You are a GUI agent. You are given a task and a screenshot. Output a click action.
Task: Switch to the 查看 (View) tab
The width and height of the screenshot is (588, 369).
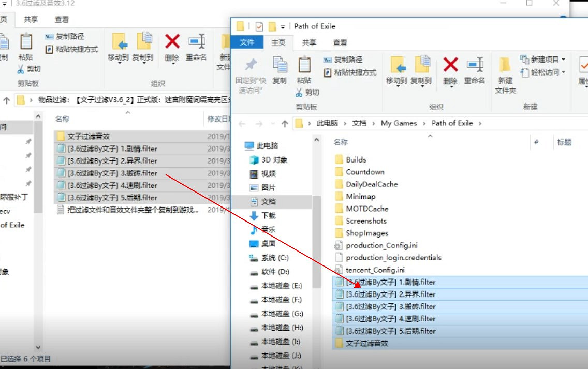click(340, 42)
